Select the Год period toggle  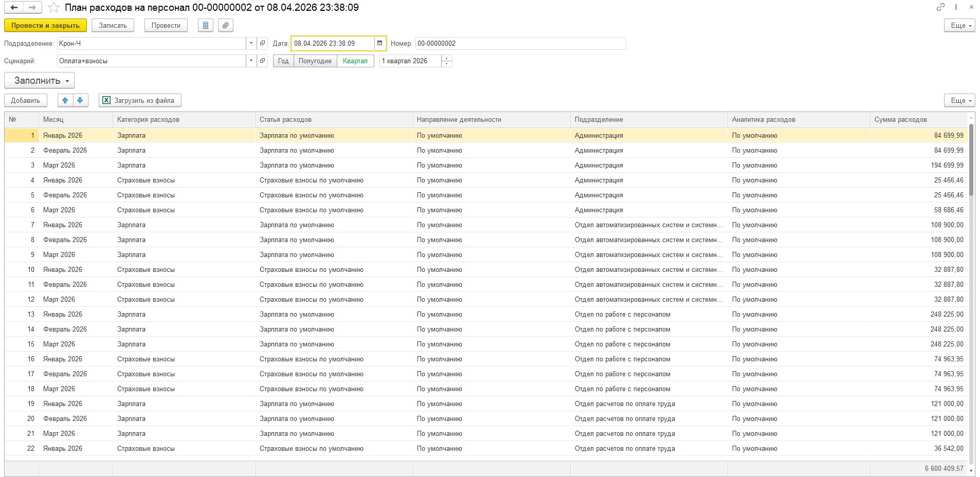(x=283, y=61)
